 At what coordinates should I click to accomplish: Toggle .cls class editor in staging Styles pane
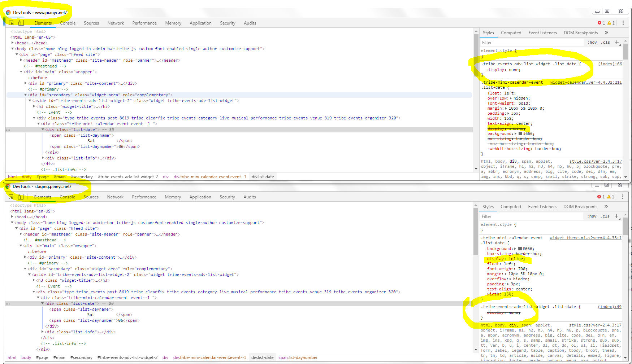[x=605, y=216]
